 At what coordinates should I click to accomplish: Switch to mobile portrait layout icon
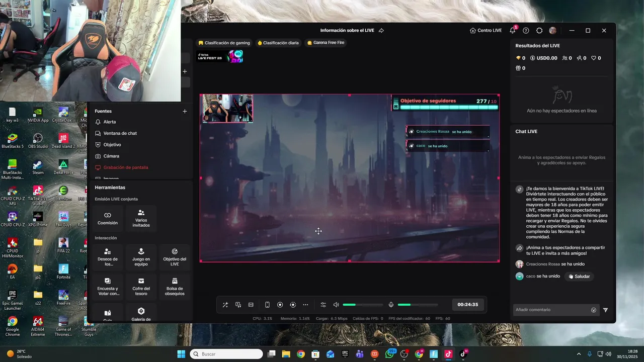tap(267, 305)
